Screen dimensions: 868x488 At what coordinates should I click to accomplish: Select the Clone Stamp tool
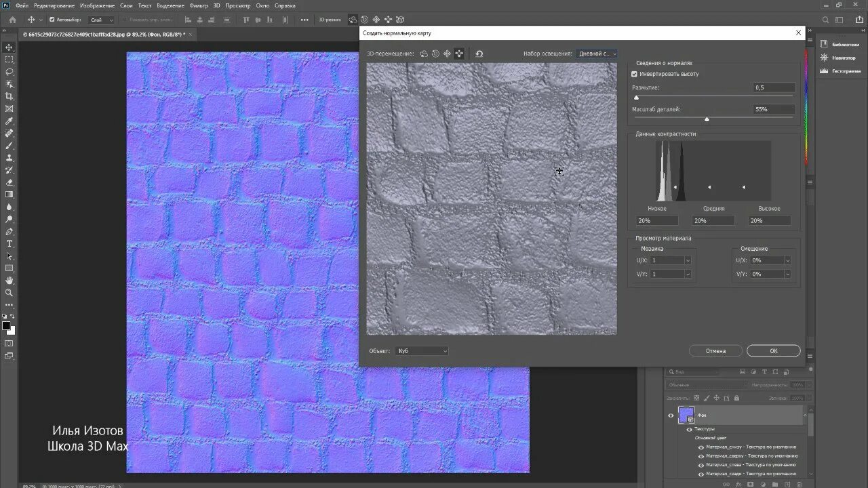click(x=9, y=157)
